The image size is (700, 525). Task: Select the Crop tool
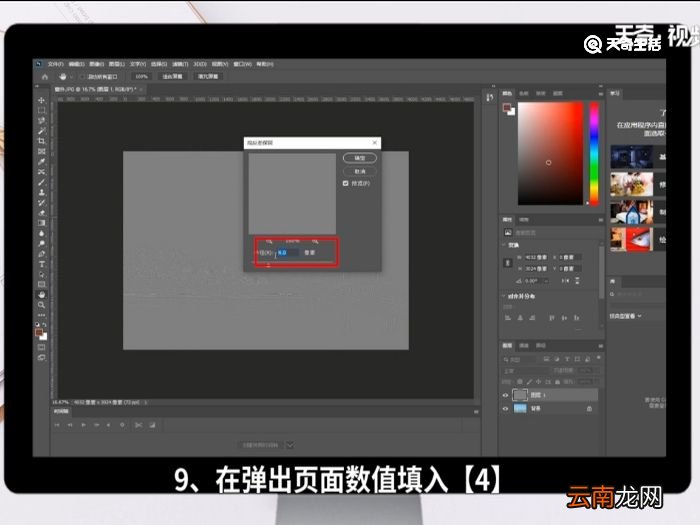41,141
